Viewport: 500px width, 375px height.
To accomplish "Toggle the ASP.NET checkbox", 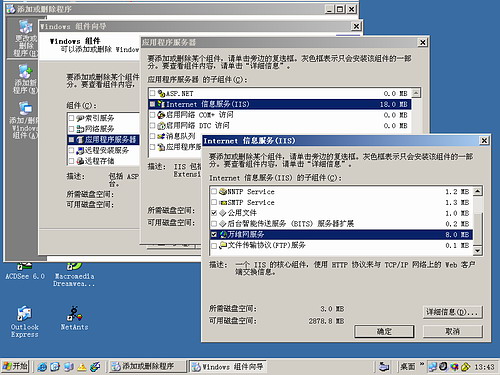I will coord(152,93).
